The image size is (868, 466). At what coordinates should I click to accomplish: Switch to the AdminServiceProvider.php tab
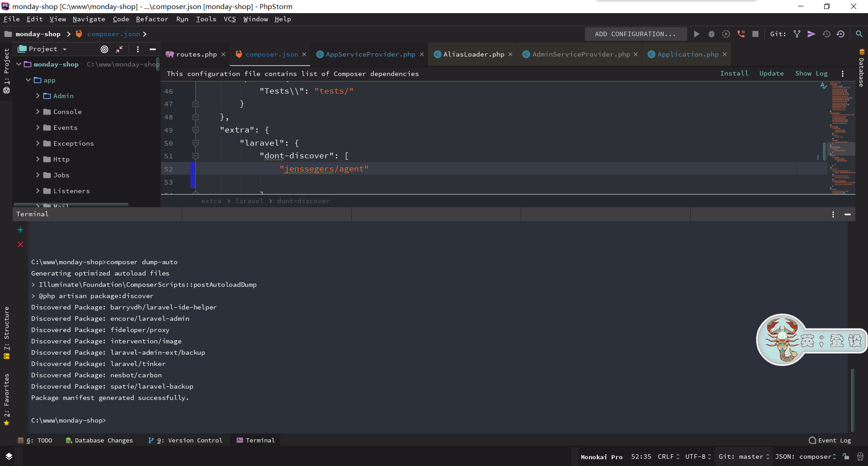tap(580, 54)
